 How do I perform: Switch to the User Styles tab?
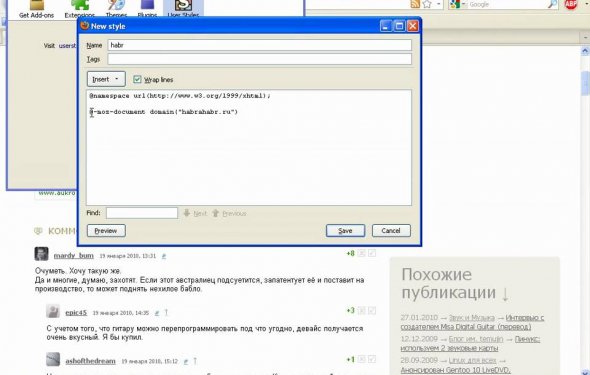click(x=183, y=9)
